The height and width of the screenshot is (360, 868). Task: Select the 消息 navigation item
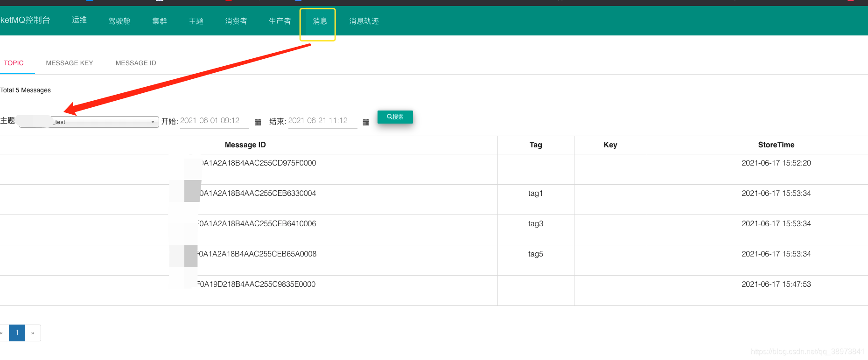point(320,21)
